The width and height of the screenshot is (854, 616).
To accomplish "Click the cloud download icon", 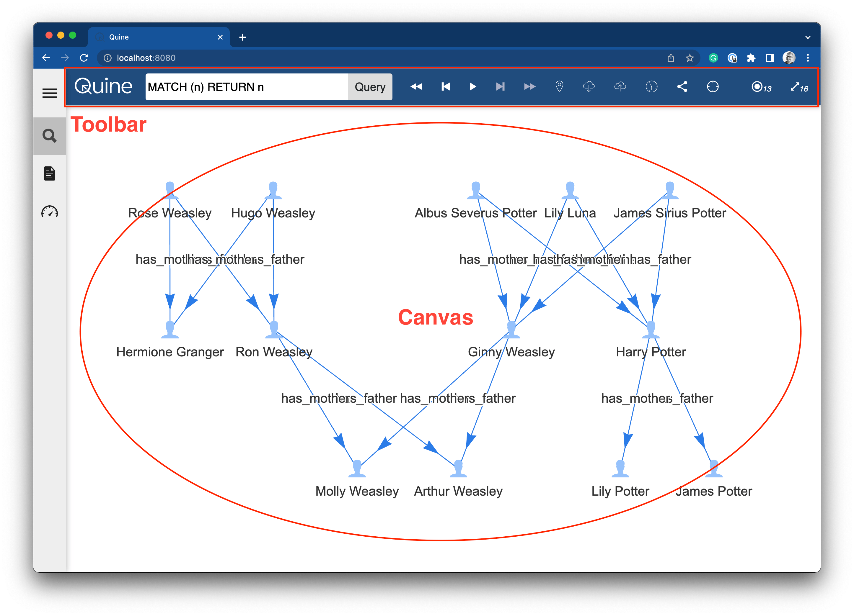I will coord(589,87).
